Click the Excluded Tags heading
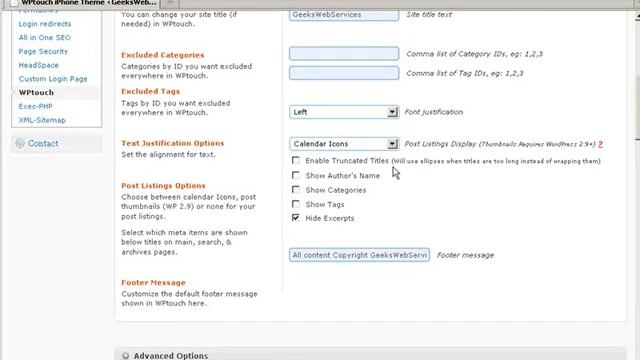The image size is (640, 360). click(150, 91)
